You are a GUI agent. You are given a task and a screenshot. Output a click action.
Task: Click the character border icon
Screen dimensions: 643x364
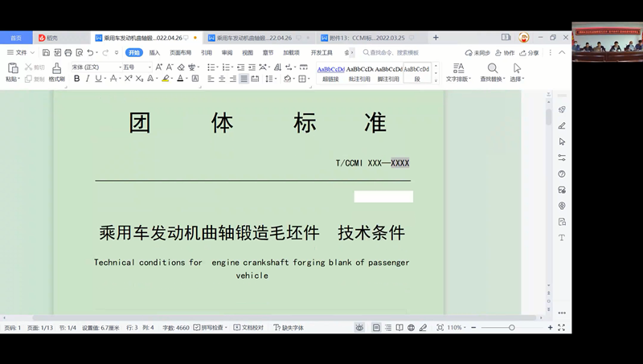pyautogui.click(x=195, y=79)
